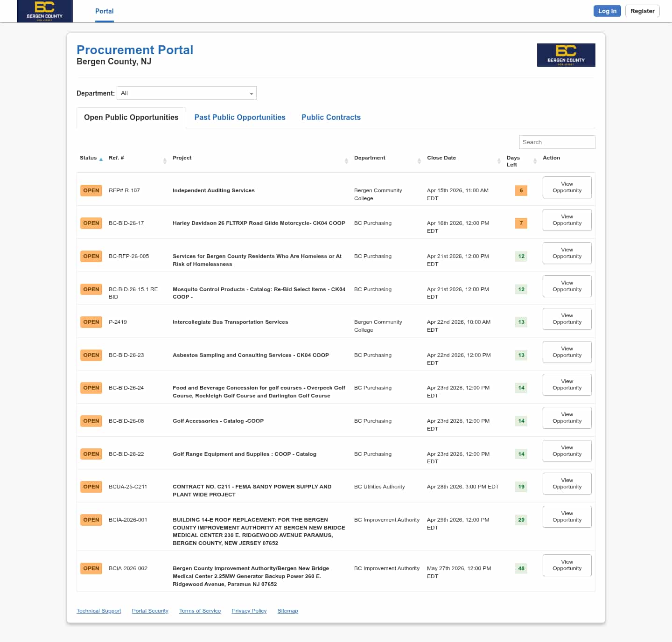Open the Portal navigation tab
The height and width of the screenshot is (642, 672).
[105, 11]
